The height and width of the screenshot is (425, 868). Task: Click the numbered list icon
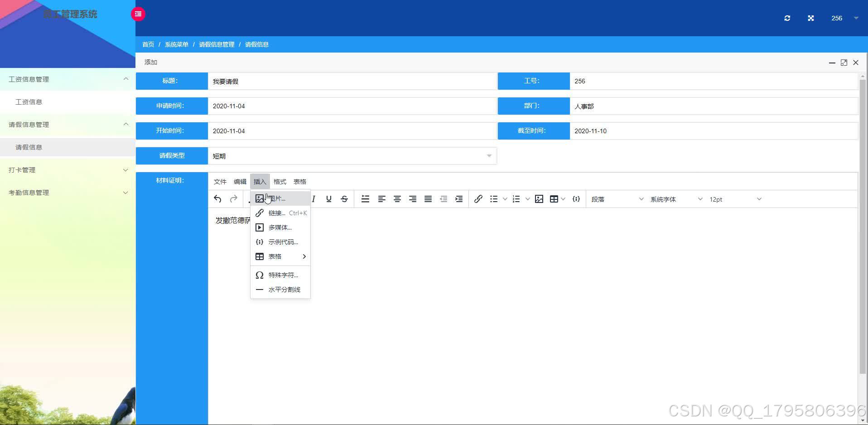coord(516,199)
